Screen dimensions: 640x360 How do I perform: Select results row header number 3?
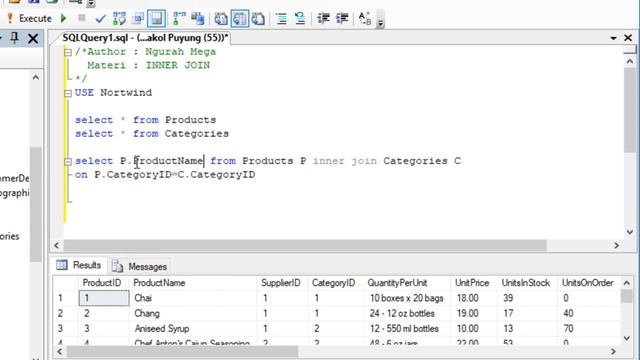tap(65, 329)
